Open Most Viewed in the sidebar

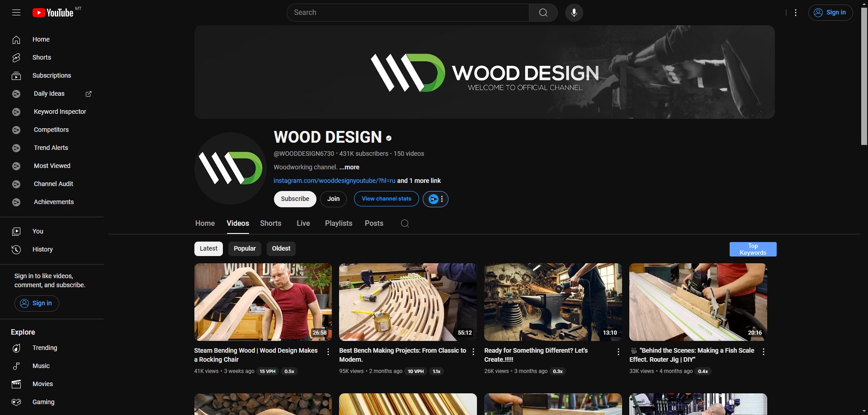[x=52, y=166]
